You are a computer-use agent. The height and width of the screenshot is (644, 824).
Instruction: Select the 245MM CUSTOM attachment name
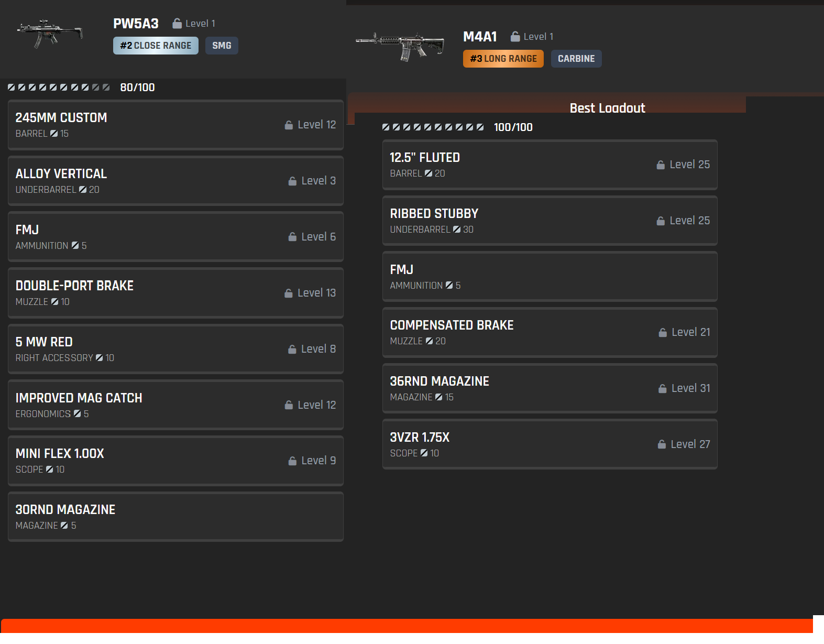point(61,118)
